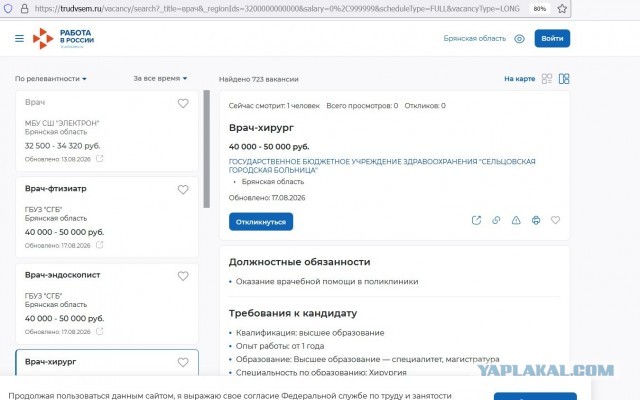Click the browser address bar URL
Viewport: 640px width, 400px height.
tap(277, 8)
